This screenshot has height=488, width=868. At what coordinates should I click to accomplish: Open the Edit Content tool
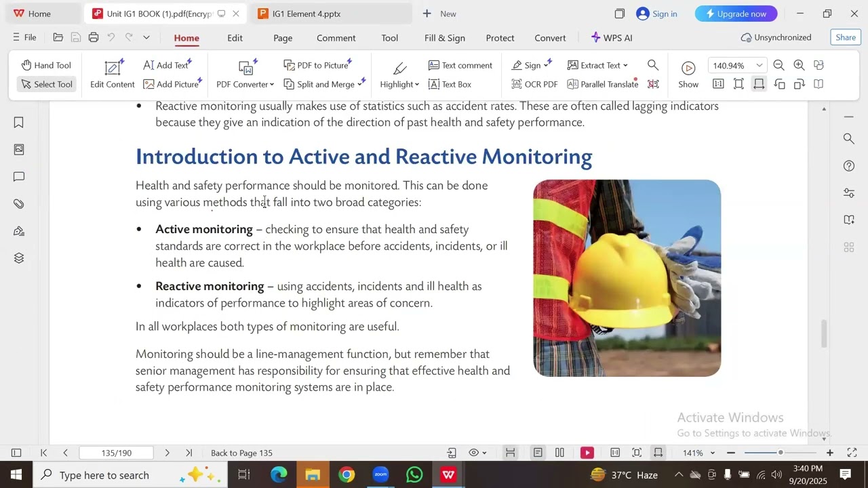coord(113,75)
